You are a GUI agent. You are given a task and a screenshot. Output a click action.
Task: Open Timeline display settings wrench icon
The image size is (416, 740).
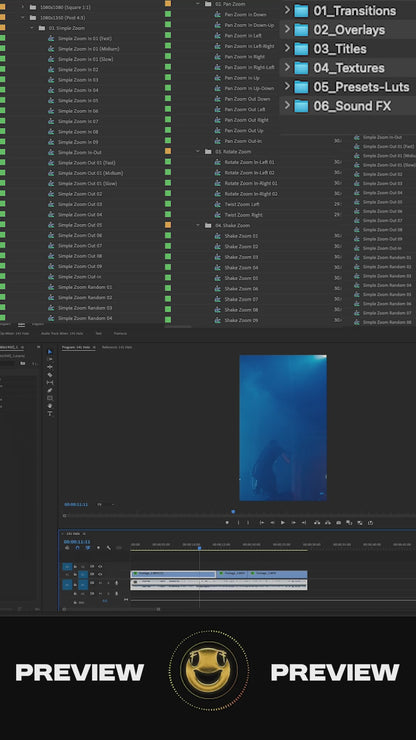tap(109, 548)
